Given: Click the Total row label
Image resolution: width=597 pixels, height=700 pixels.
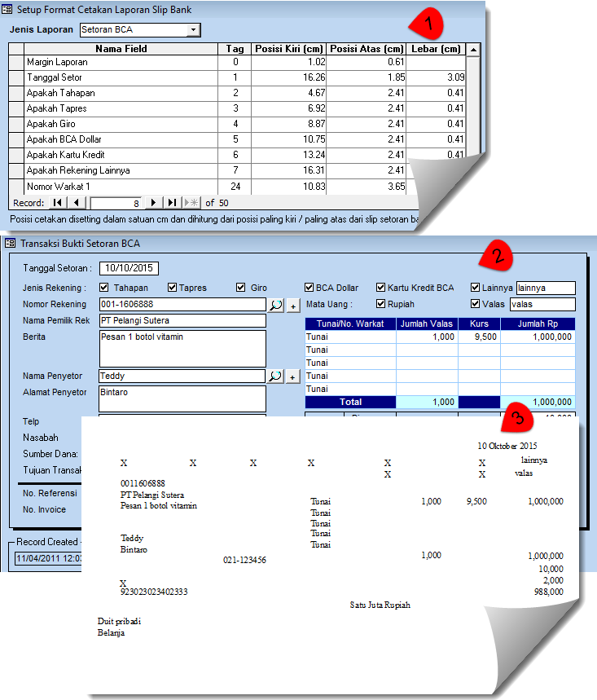Looking at the screenshot, I should pos(350,403).
